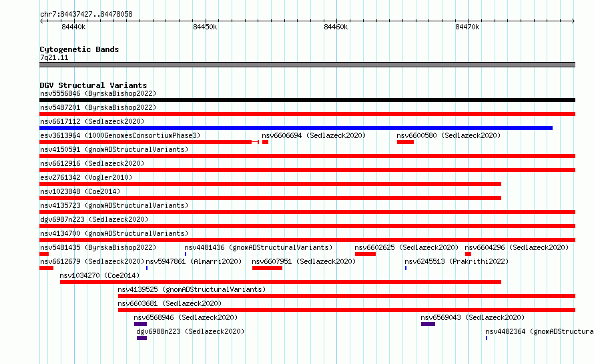Select the nsv5947861 blue marker
Screen dimensions: 594x364
[x=147, y=268]
